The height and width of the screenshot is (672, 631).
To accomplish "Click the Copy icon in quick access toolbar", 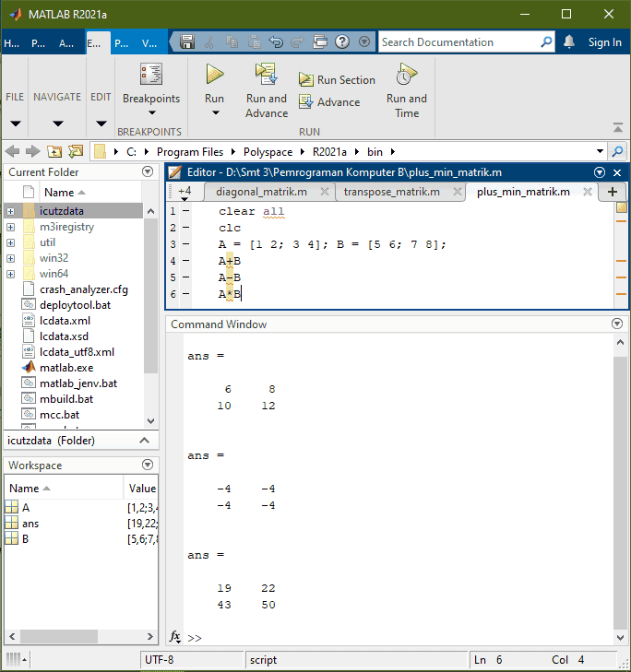I will [232, 42].
